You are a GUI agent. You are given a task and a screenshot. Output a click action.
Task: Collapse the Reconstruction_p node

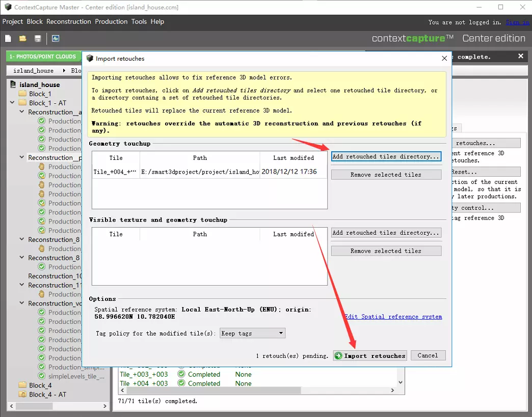22,157
